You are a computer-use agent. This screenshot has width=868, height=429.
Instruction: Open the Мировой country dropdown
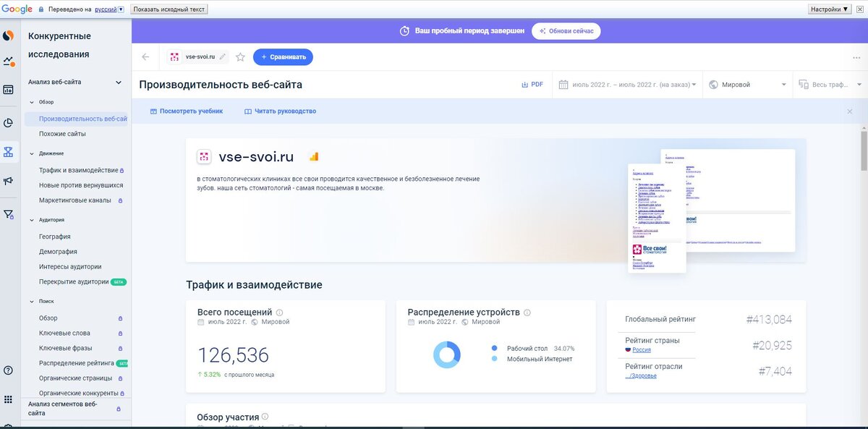click(747, 85)
